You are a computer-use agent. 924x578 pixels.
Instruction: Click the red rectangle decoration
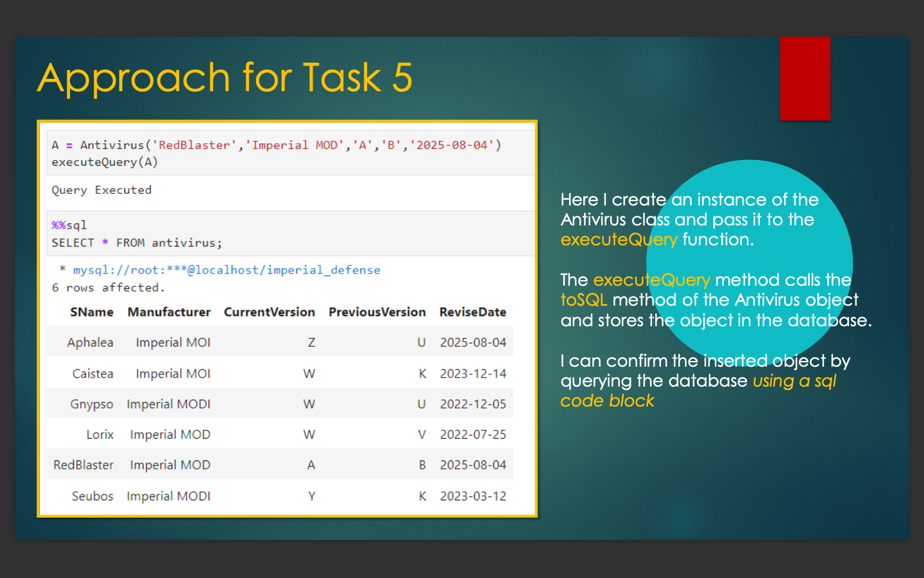pos(805,78)
